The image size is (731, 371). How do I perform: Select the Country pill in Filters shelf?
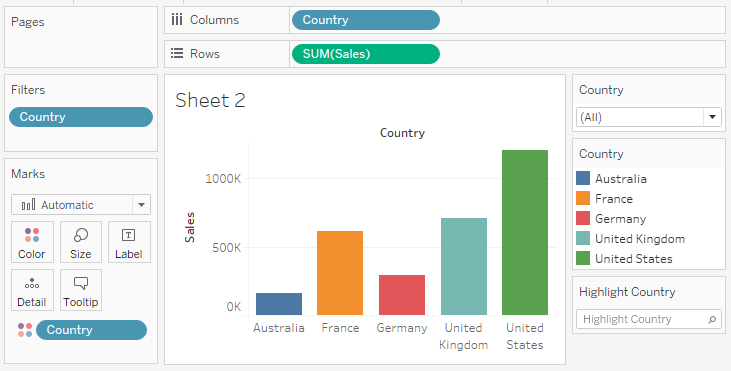coord(81,117)
